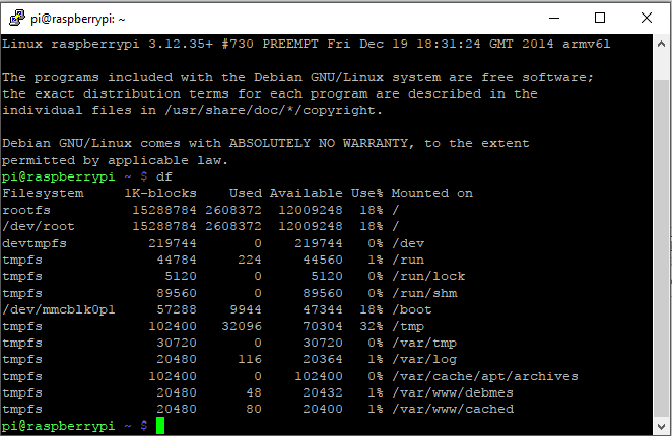Click the scrollbar up arrow
The width and height of the screenshot is (672, 436).
(663, 42)
